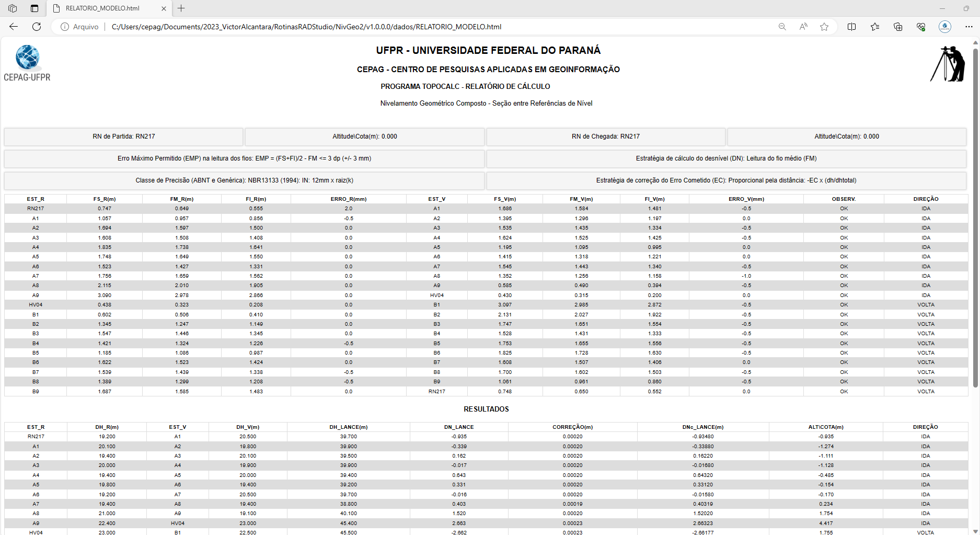Click the heading UFPR - UNIVERSIDADE FEDERAL DO PARANÁ
980x535 pixels.
[x=488, y=50]
